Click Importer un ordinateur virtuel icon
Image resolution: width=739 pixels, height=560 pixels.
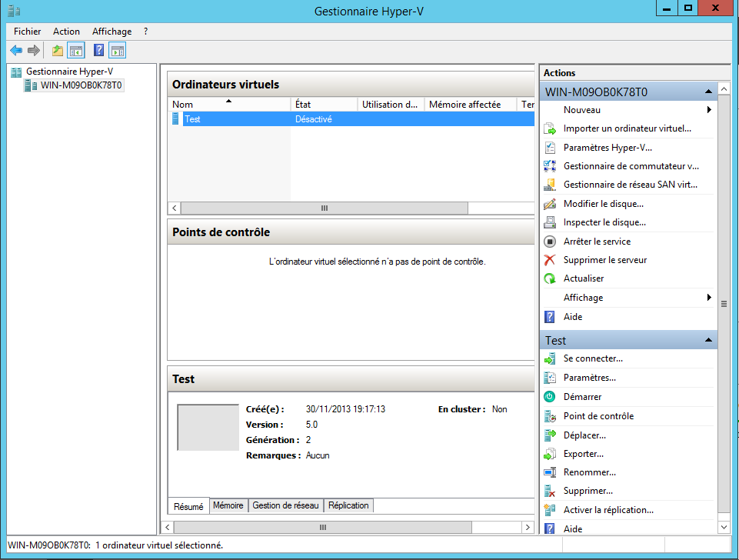[x=550, y=128]
